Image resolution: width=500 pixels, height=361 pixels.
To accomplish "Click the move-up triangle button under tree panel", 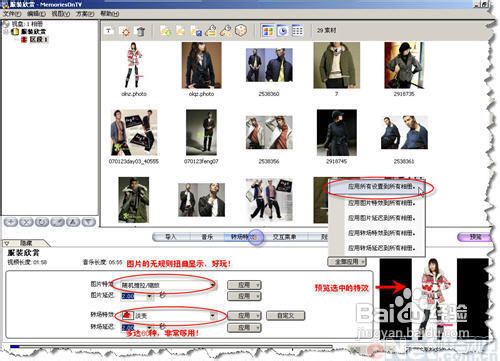I will (73, 222).
